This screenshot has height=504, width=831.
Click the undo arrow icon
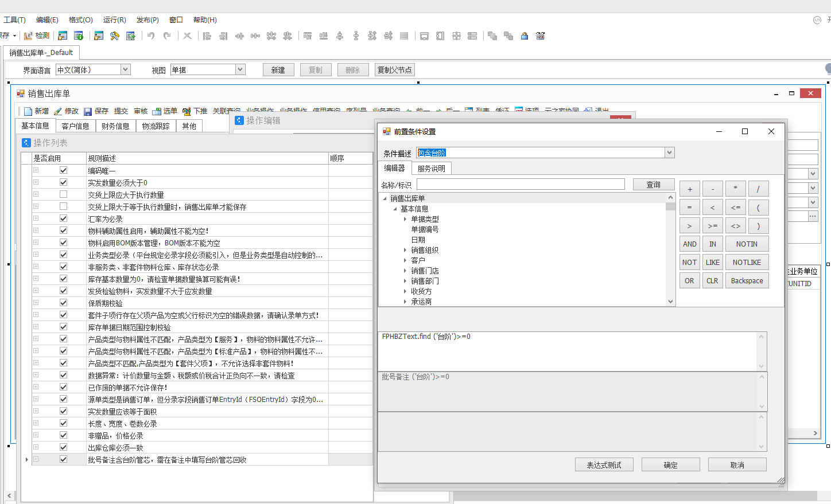150,36
